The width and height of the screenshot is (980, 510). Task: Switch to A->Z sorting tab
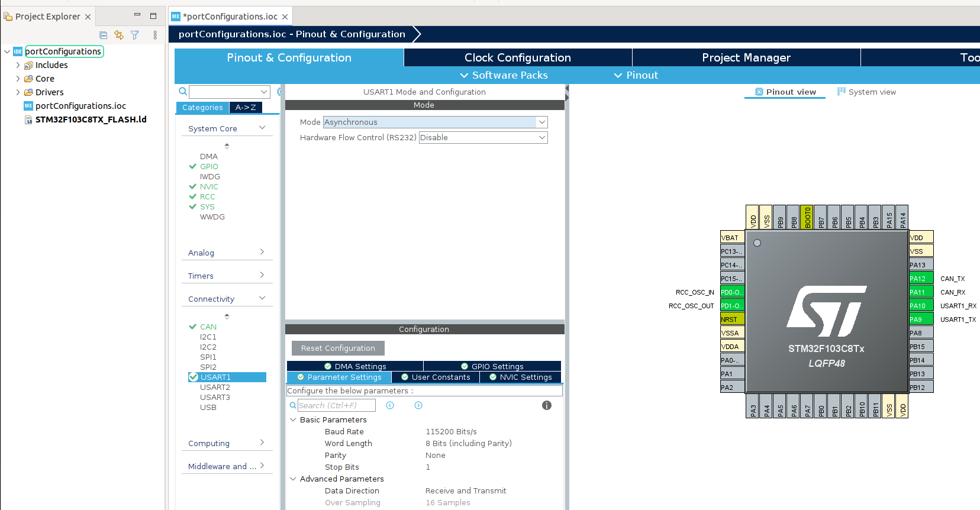[246, 108]
